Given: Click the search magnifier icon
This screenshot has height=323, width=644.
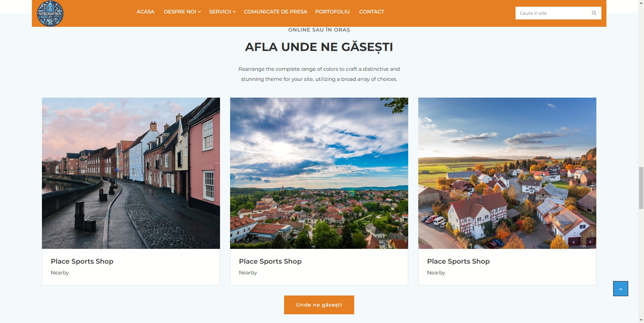Looking at the screenshot, I should (594, 13).
